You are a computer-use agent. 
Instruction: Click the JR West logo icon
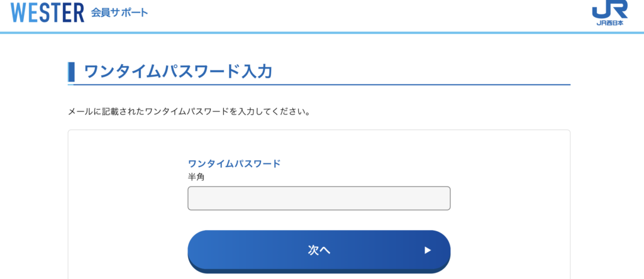[x=609, y=10]
